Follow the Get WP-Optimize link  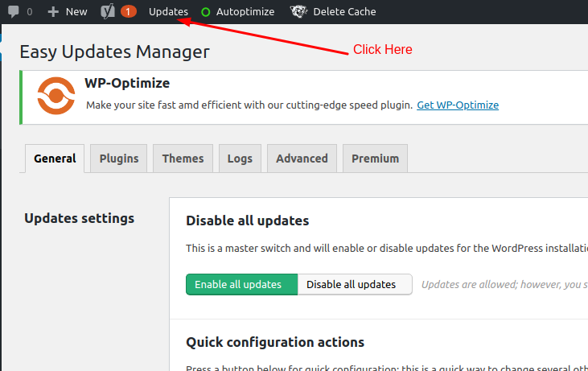tap(458, 105)
